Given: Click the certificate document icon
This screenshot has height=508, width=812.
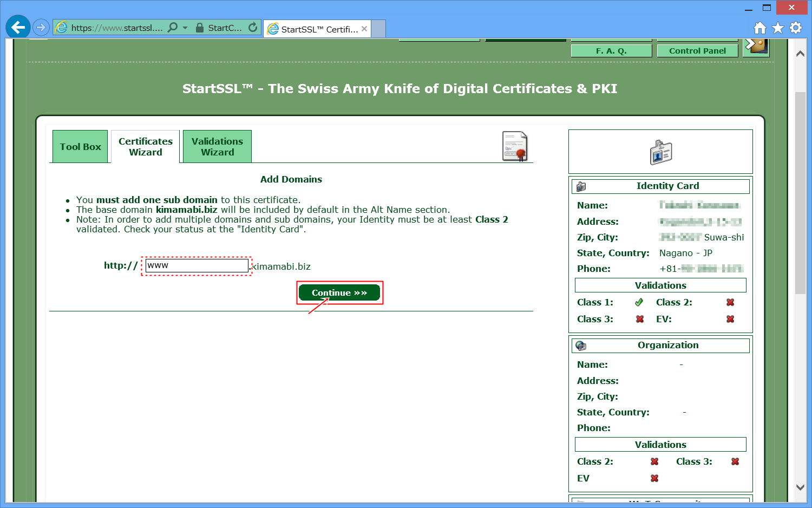Looking at the screenshot, I should tap(515, 146).
